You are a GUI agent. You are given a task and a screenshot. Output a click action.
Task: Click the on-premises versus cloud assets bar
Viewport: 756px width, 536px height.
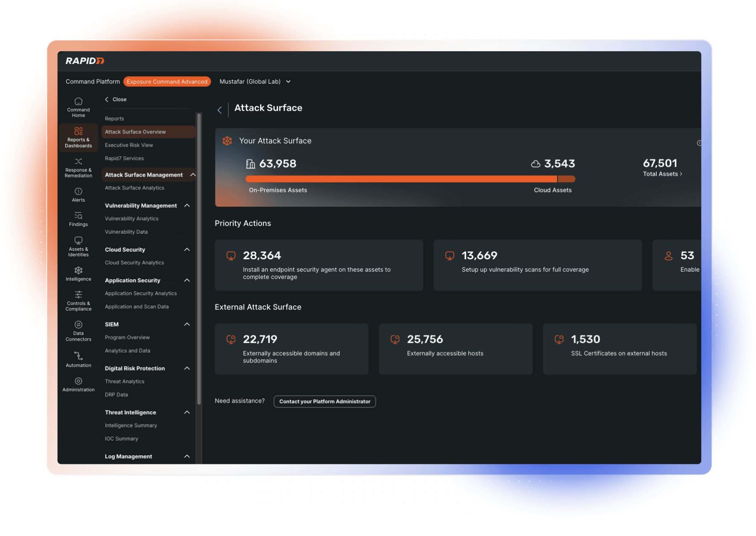coord(410,179)
